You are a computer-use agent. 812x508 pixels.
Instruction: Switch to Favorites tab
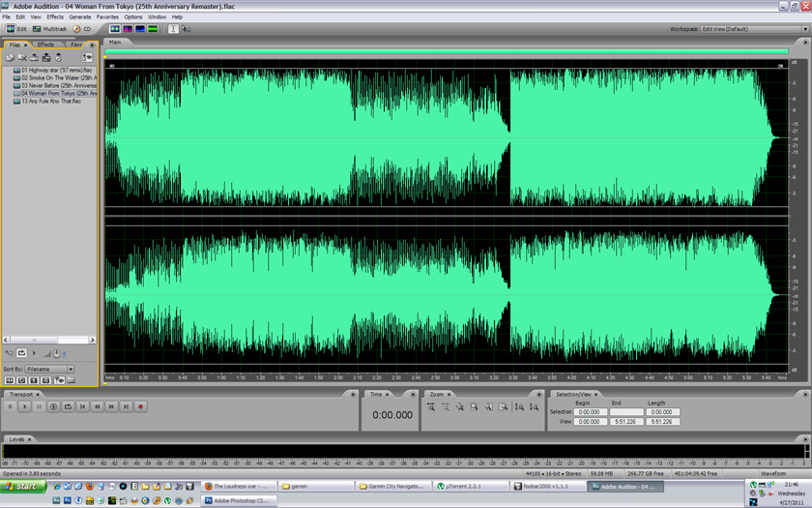click(x=76, y=45)
